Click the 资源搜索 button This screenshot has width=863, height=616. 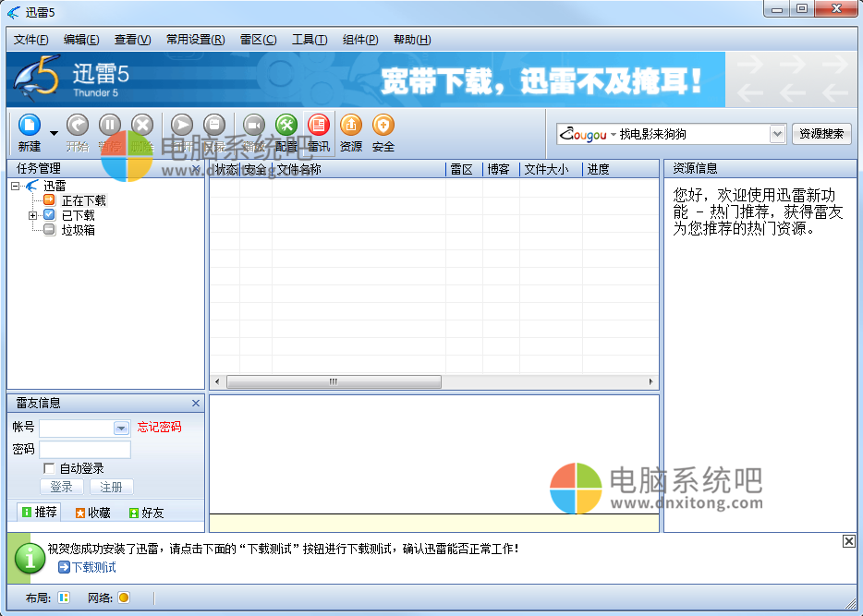(821, 134)
